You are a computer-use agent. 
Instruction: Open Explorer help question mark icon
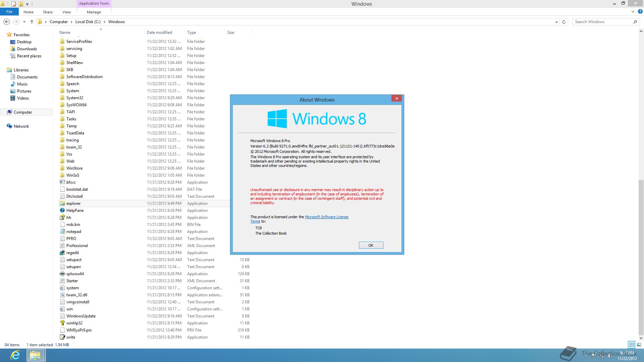(x=640, y=11)
